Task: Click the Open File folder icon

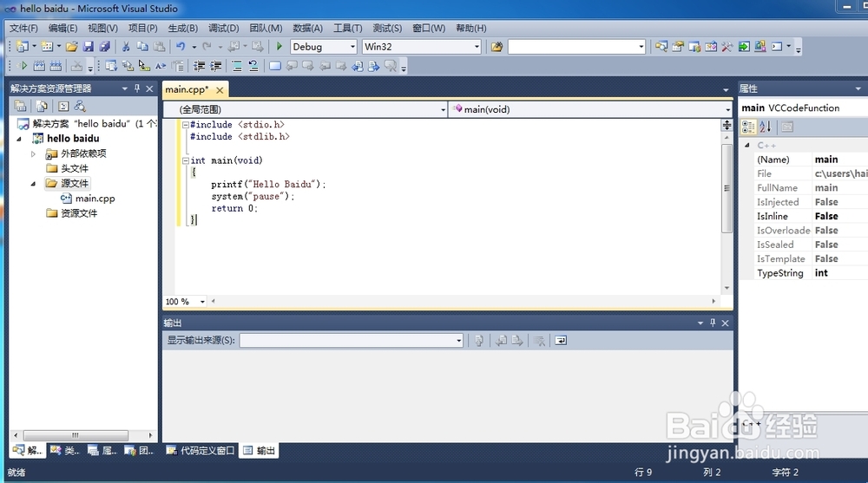Action: point(71,47)
